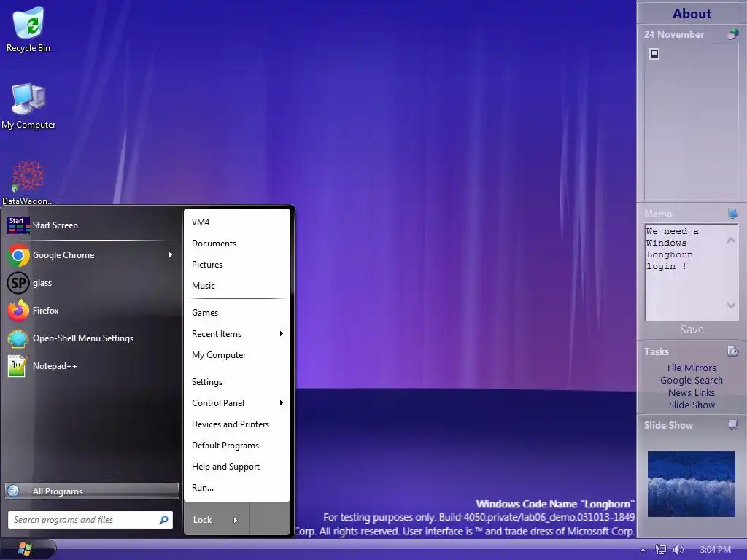This screenshot has height=560, width=747.
Task: Launch Google Chrome from start menu
Action: (90, 255)
